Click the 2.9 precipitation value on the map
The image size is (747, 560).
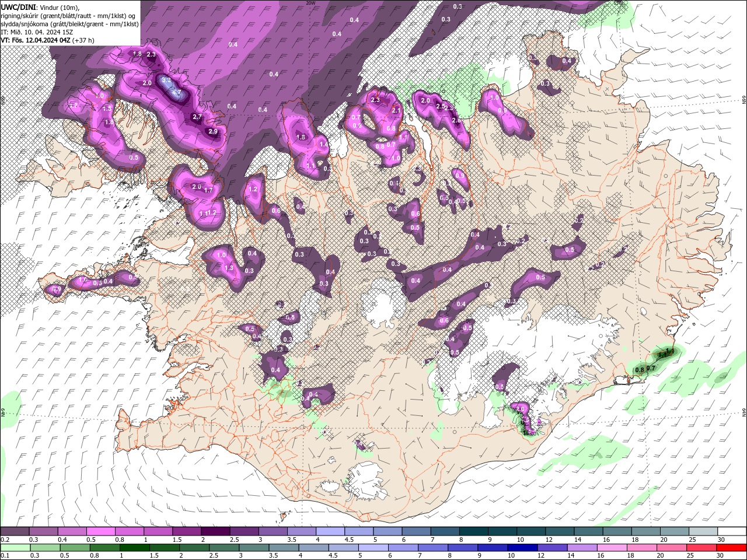[213, 132]
